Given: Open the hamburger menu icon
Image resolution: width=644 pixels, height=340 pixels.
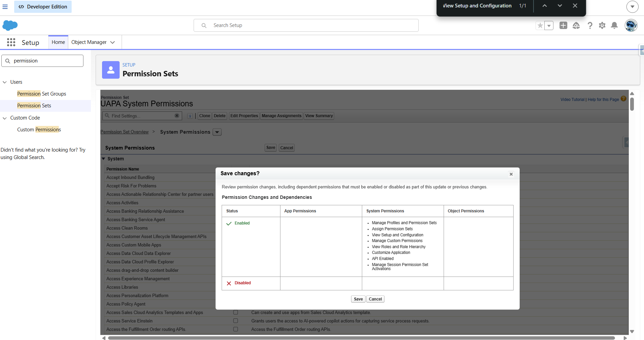Looking at the screenshot, I should click(5, 7).
